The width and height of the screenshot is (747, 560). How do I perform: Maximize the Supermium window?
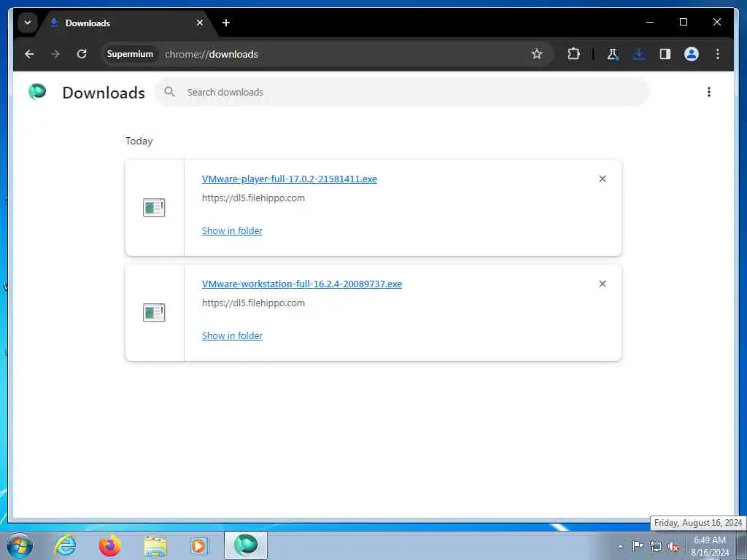683,22
